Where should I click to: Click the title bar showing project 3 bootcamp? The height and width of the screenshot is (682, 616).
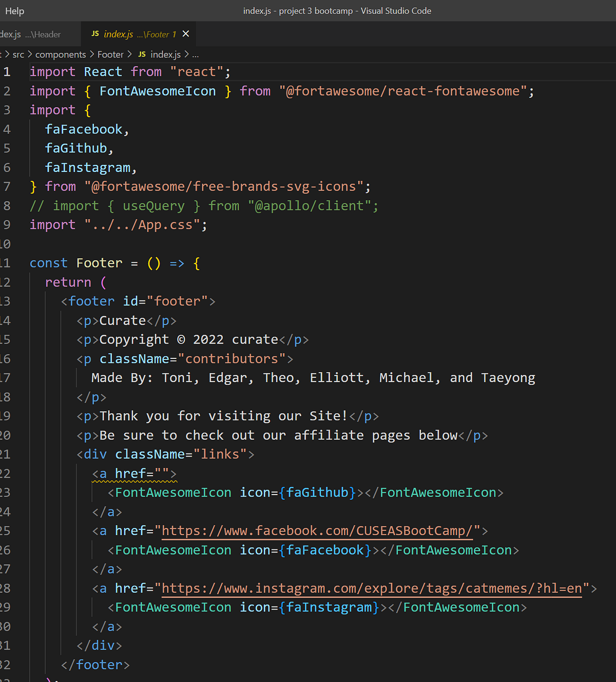click(337, 10)
